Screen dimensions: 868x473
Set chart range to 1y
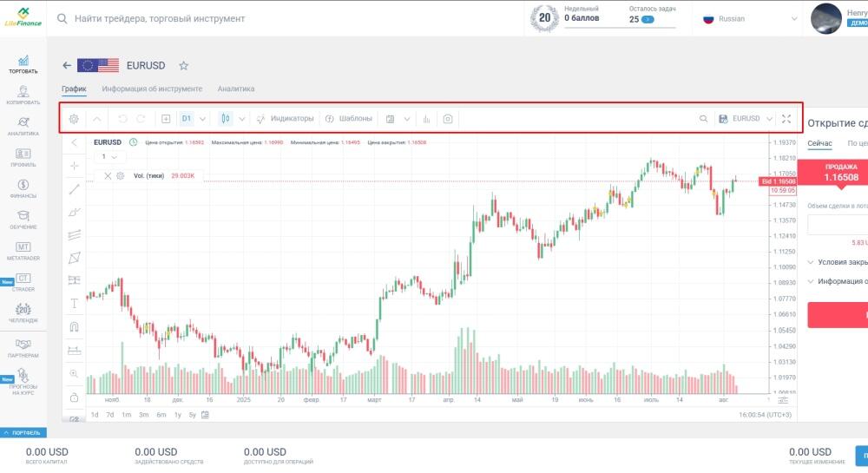[178, 415]
